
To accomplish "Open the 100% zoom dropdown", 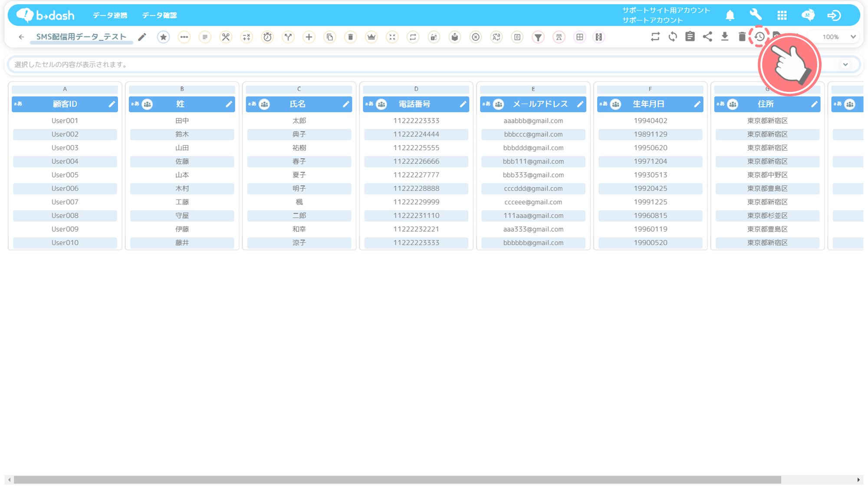I will (x=838, y=37).
